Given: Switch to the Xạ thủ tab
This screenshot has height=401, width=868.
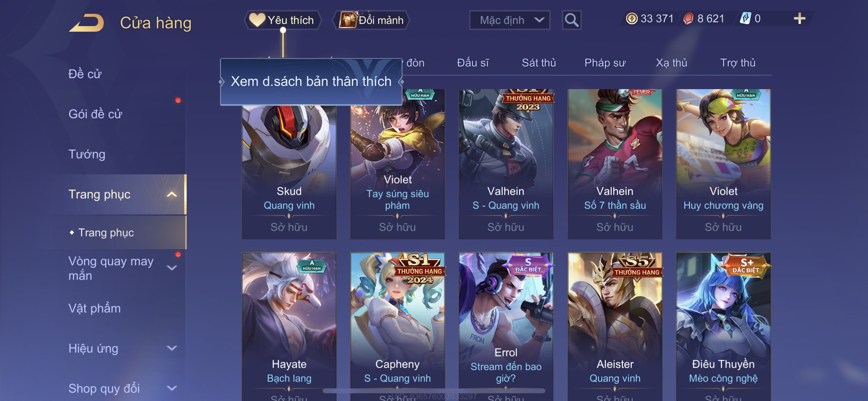Looking at the screenshot, I should (x=671, y=63).
